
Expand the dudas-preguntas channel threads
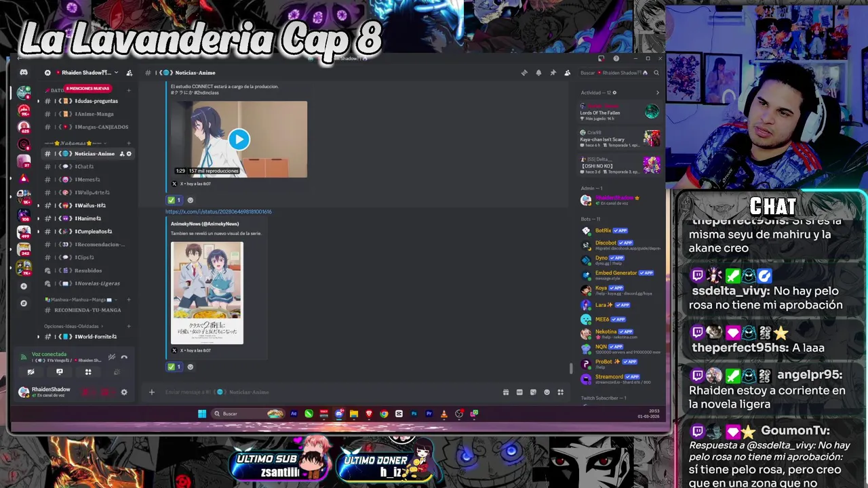point(38,101)
